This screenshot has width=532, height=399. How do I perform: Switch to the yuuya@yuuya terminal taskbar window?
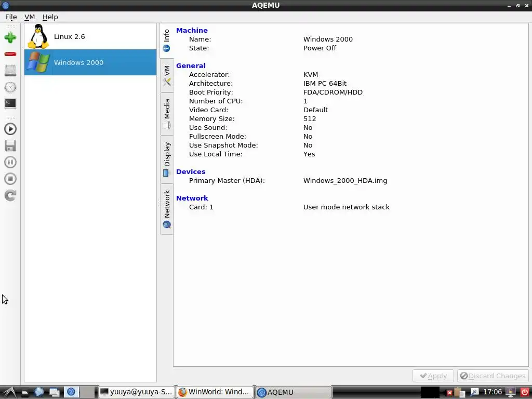137,392
